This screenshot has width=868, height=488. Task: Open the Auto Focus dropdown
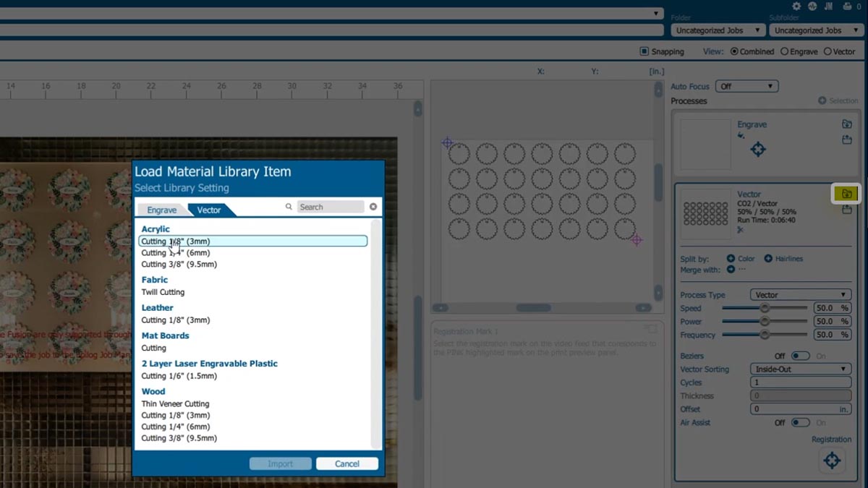pos(746,86)
